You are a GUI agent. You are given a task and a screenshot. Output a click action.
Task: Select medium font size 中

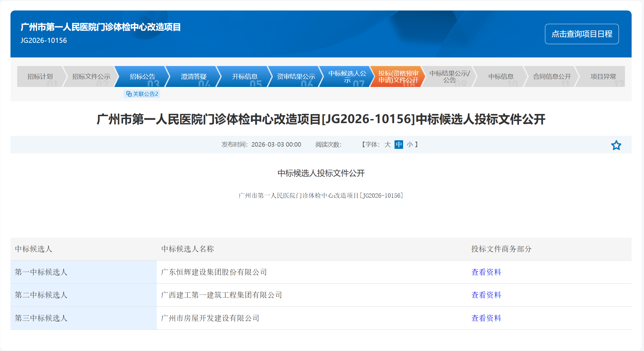tap(399, 145)
